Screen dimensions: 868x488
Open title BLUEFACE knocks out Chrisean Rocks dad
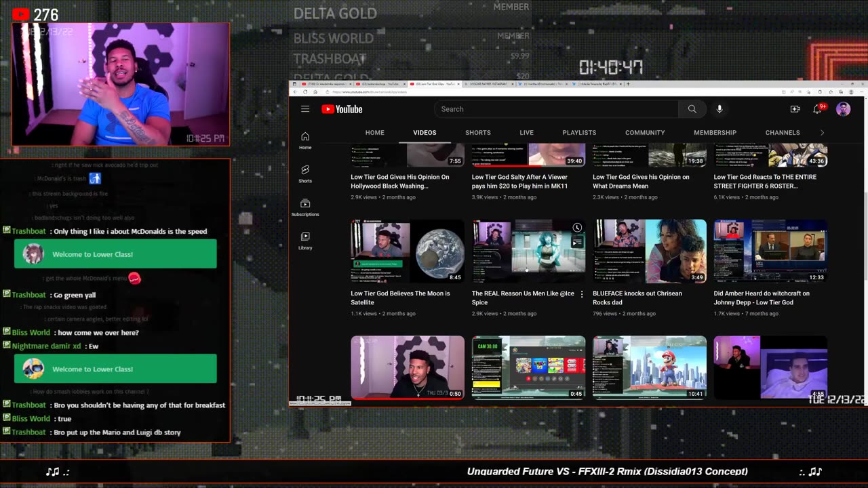[637, 298]
